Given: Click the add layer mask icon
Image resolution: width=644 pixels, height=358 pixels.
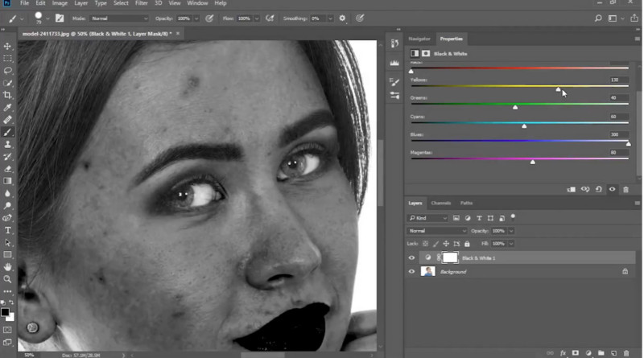Looking at the screenshot, I should [575, 352].
